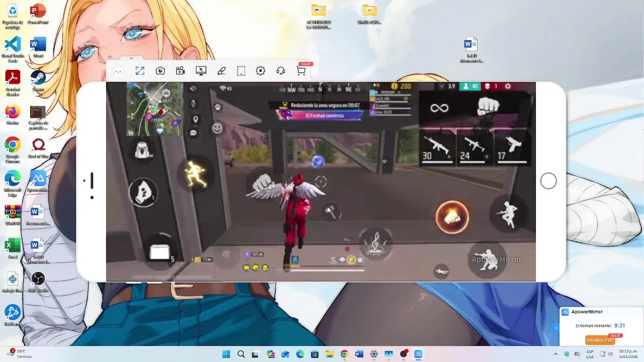Collapse the ApowerMirror toolbar with the chevron
The width and height of the screenshot is (644, 362).
(x=131, y=58)
